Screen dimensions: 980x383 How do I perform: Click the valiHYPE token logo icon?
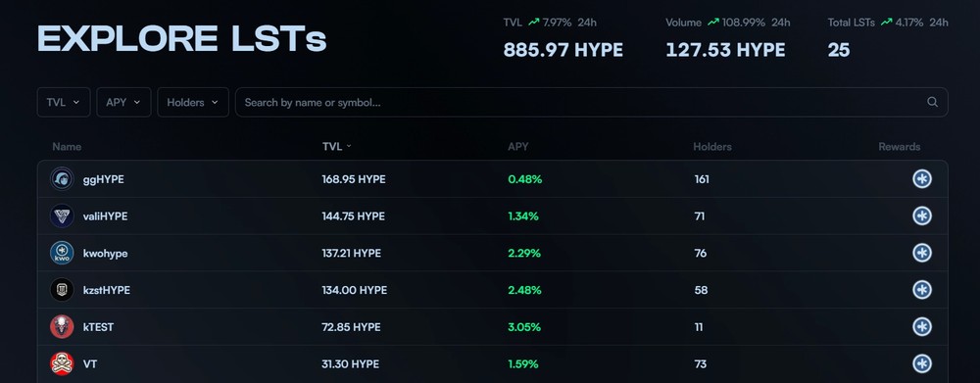click(62, 216)
